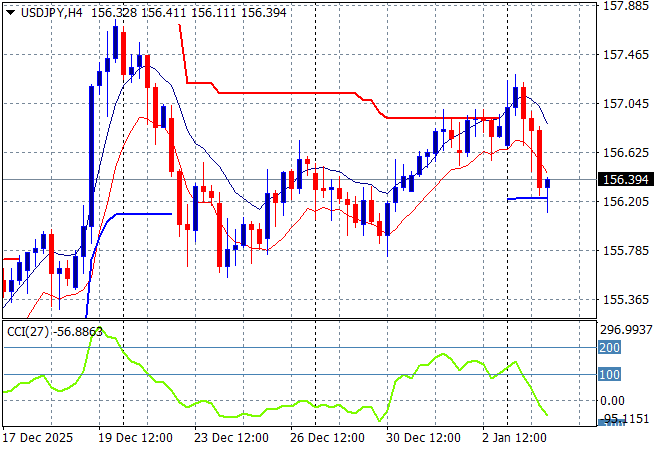Select the current price label 156.394

(624, 180)
